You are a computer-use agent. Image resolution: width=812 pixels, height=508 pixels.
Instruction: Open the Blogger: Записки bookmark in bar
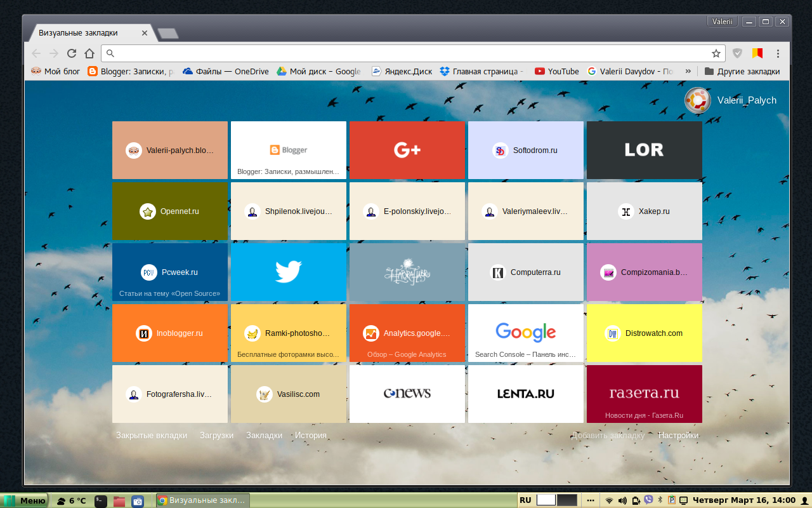click(131, 71)
